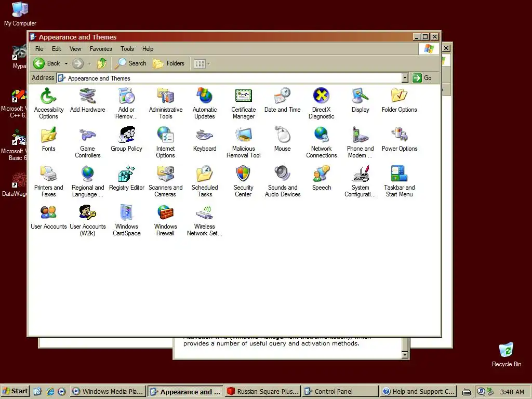This screenshot has width=532, height=399.
Task: Toggle the Folders pane button
Action: (169, 63)
